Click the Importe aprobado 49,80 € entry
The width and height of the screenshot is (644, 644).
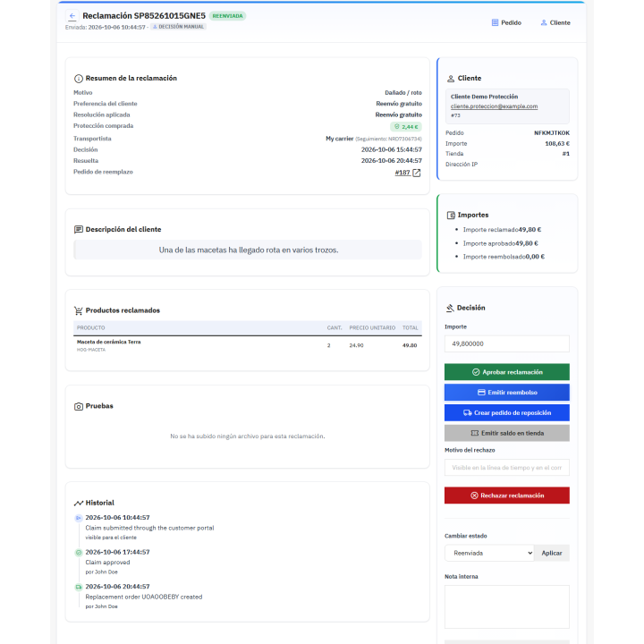coord(500,243)
